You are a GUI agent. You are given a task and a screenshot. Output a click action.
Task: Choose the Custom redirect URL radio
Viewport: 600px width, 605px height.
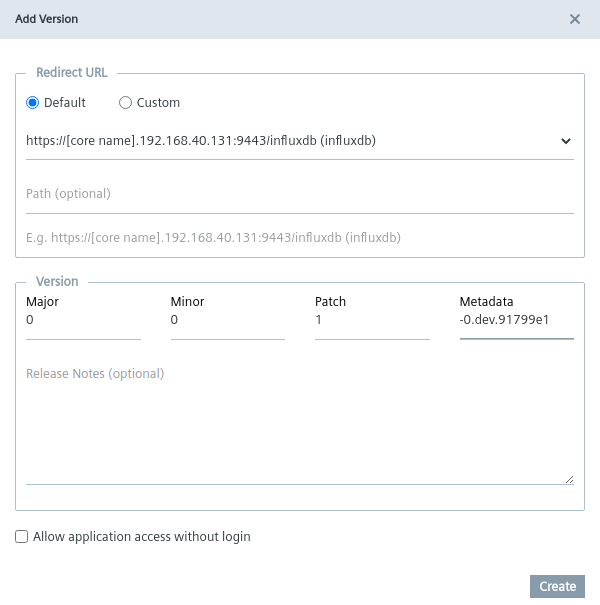pos(126,102)
